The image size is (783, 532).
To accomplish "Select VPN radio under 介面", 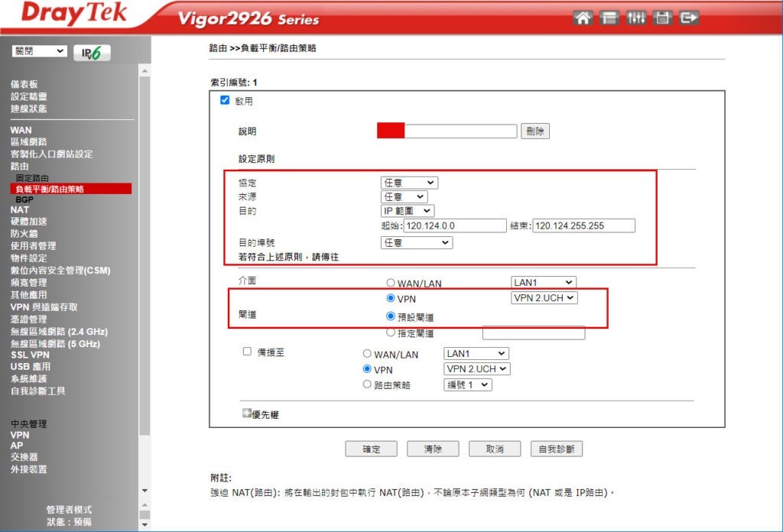I will click(x=391, y=298).
